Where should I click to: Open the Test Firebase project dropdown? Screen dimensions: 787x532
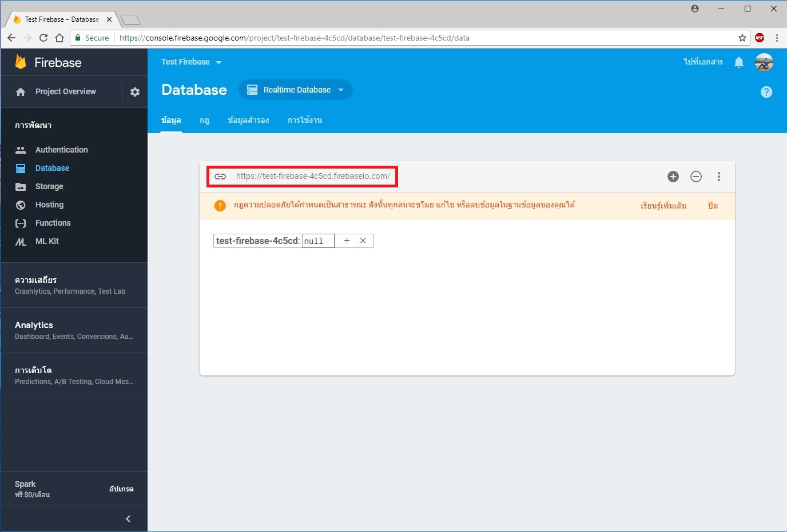pyautogui.click(x=191, y=62)
